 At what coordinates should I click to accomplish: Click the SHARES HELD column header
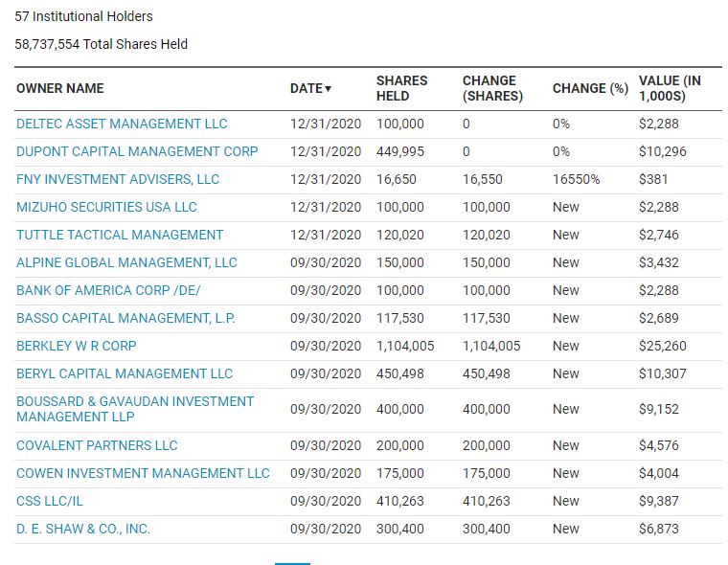401,88
